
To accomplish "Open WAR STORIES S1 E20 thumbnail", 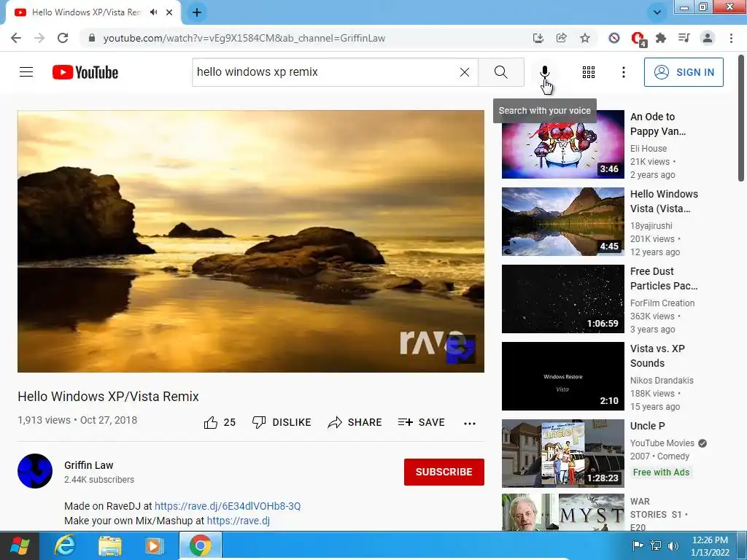I will tap(562, 512).
